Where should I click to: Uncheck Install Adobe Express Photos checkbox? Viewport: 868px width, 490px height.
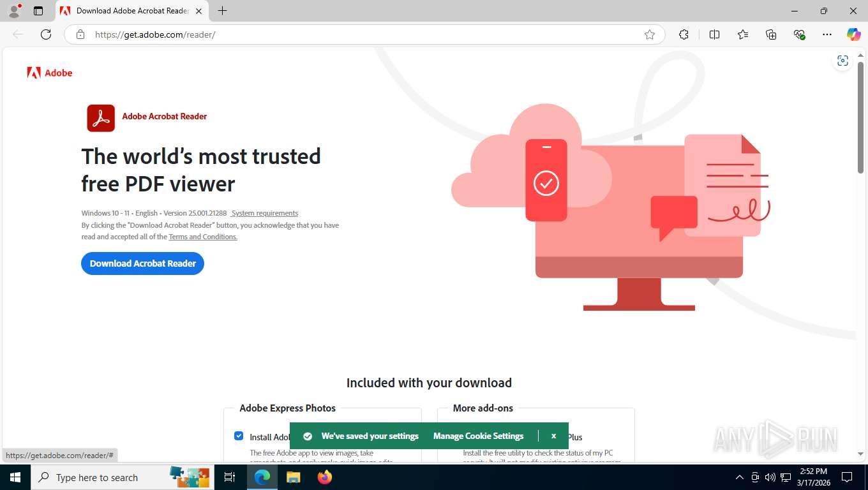coord(239,436)
